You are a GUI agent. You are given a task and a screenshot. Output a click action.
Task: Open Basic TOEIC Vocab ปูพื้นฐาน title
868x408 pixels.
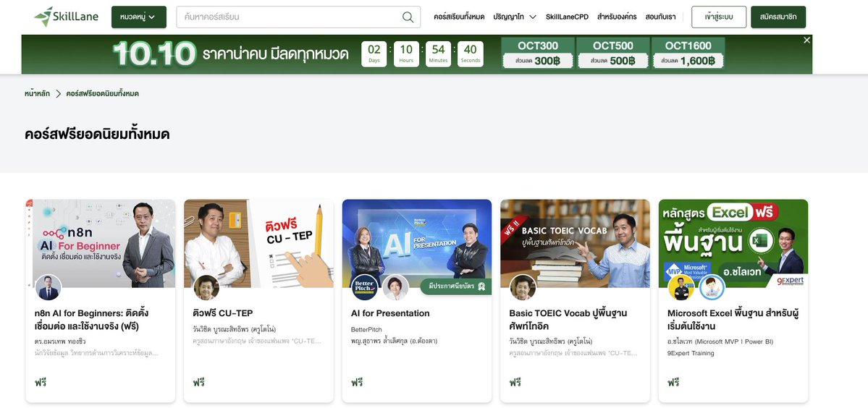pyautogui.click(x=568, y=320)
